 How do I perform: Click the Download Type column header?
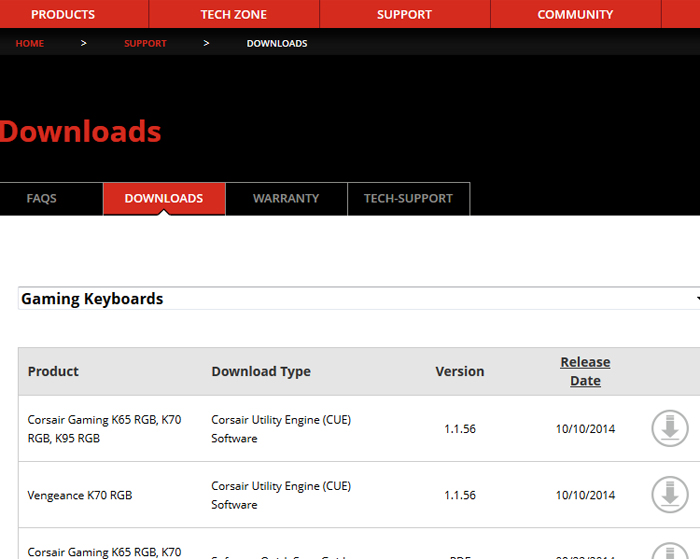(x=261, y=371)
